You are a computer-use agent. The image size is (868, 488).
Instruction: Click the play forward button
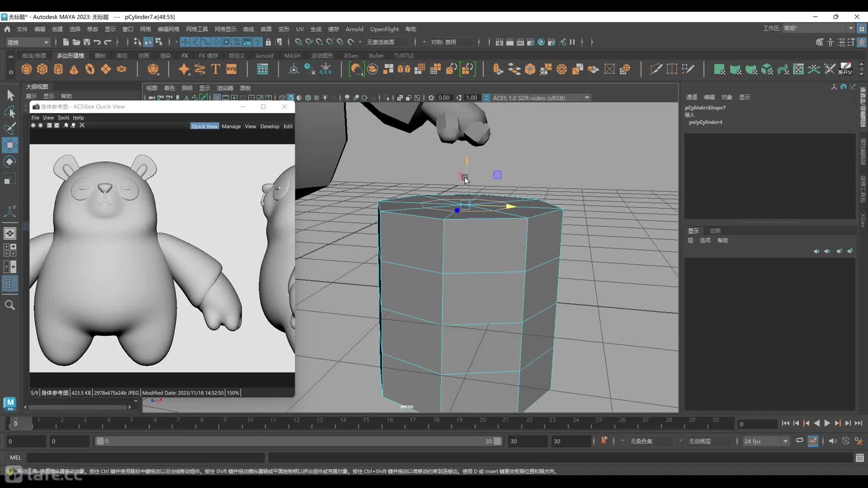[x=827, y=423]
